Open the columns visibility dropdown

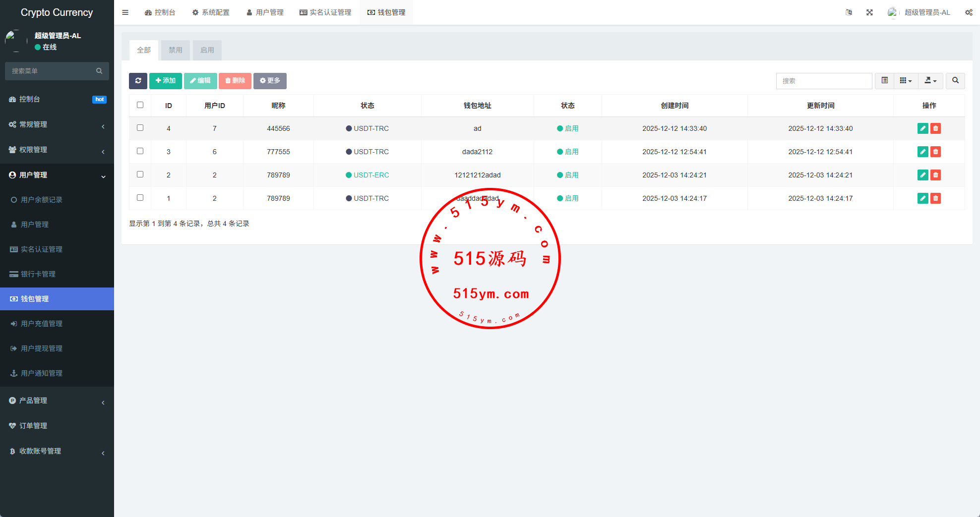click(x=906, y=81)
